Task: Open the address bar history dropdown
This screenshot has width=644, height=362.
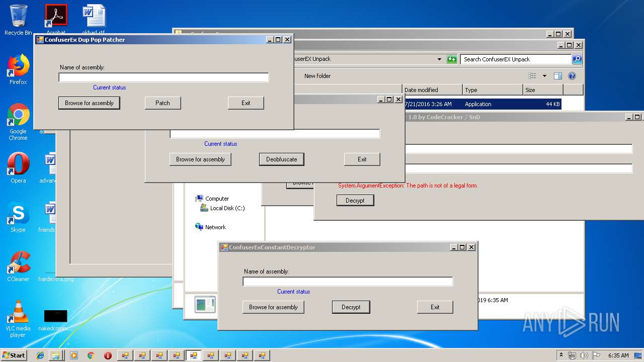Action: (440, 59)
